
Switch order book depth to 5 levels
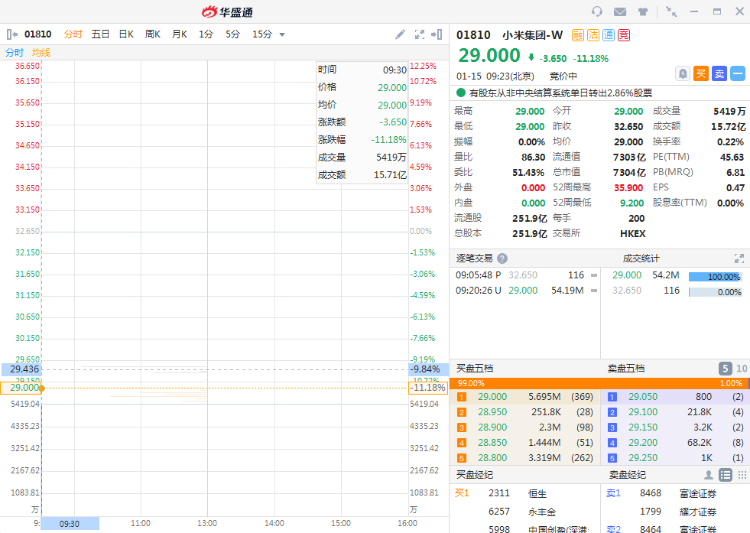(x=726, y=368)
